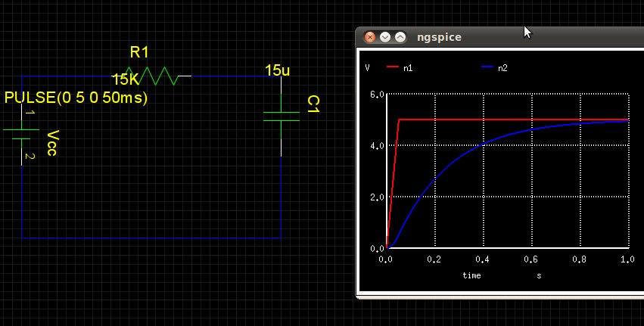Click pin 1 of the Vcc source

coord(30,113)
